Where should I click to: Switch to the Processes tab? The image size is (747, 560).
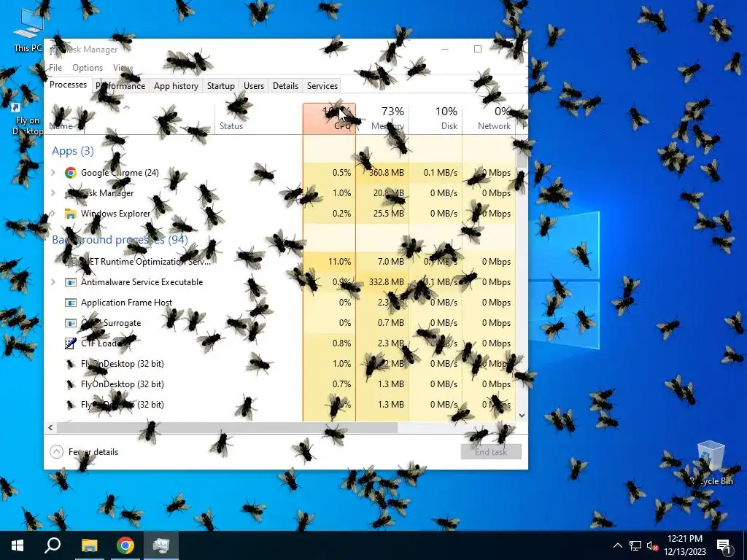click(x=68, y=85)
